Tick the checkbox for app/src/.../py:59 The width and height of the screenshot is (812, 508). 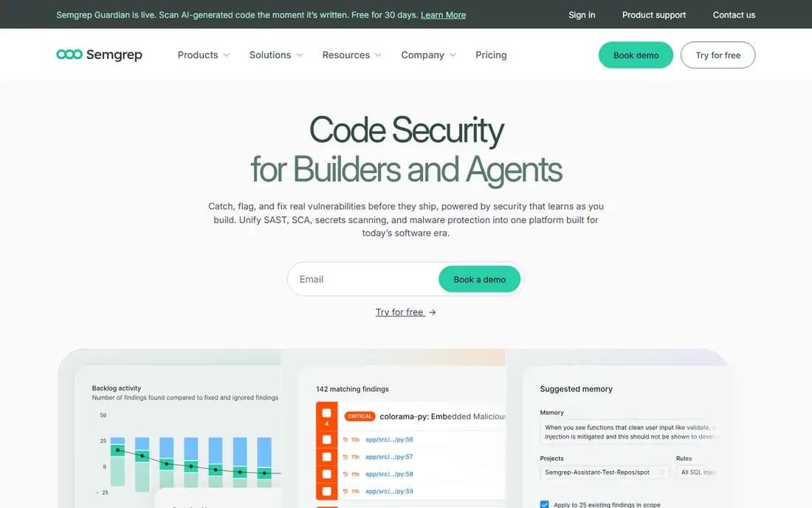pyautogui.click(x=327, y=491)
